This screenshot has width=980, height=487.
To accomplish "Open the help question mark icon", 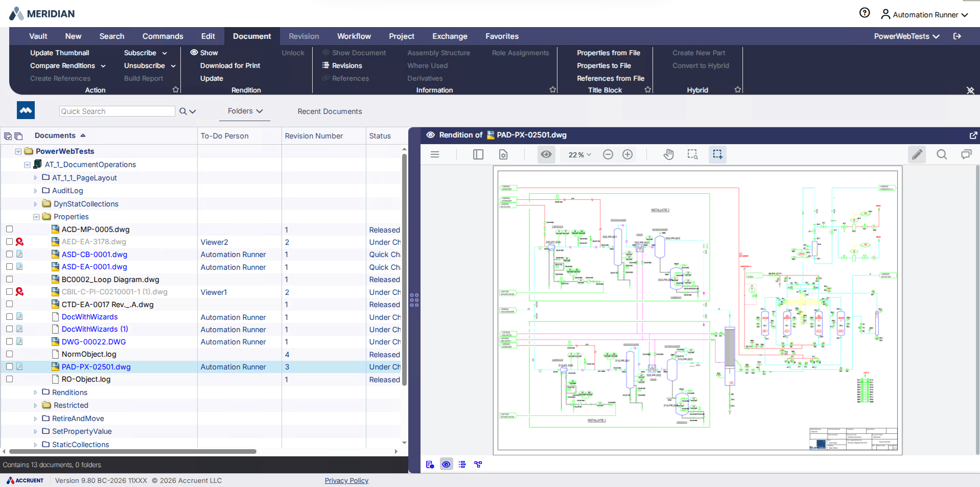I will tap(865, 13).
